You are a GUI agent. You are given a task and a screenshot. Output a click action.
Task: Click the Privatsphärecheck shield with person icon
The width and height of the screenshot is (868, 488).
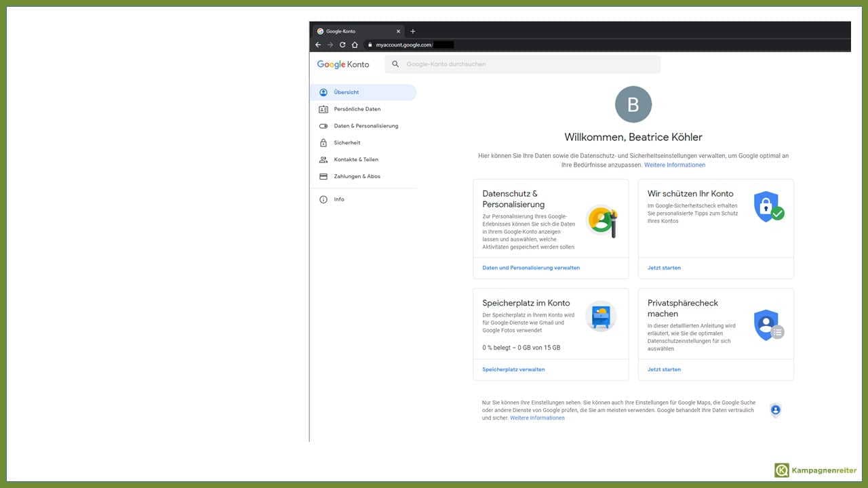768,326
